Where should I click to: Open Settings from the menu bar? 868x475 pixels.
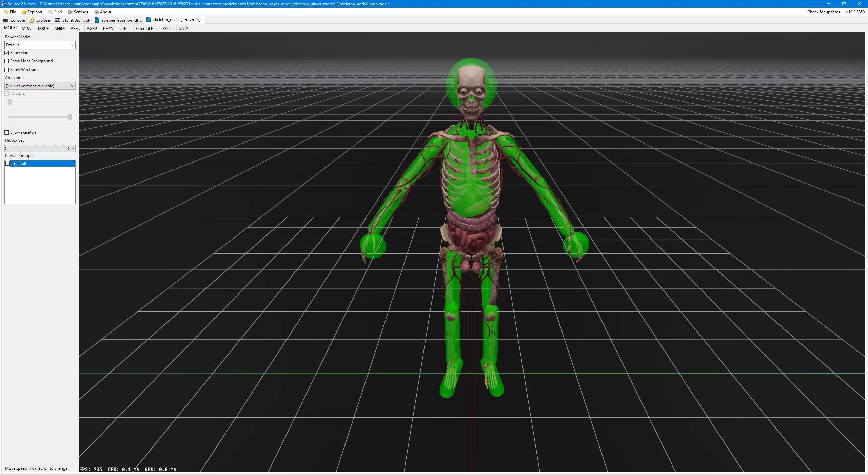pyautogui.click(x=78, y=12)
